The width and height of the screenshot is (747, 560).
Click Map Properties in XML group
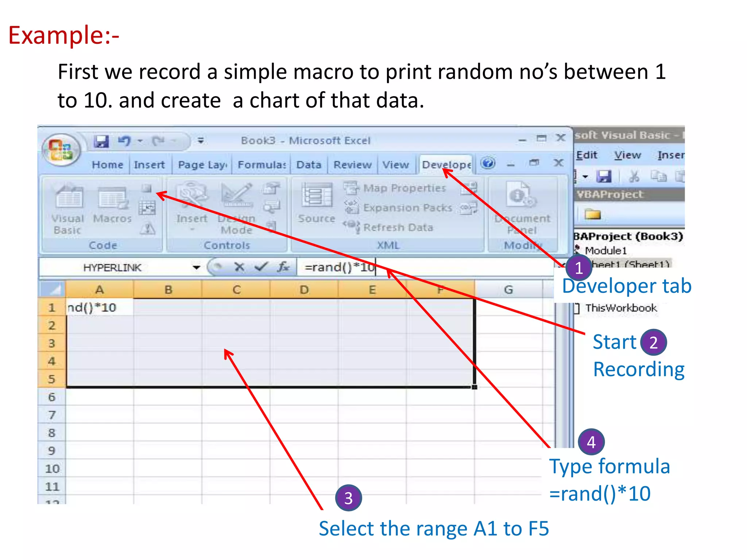[395, 188]
